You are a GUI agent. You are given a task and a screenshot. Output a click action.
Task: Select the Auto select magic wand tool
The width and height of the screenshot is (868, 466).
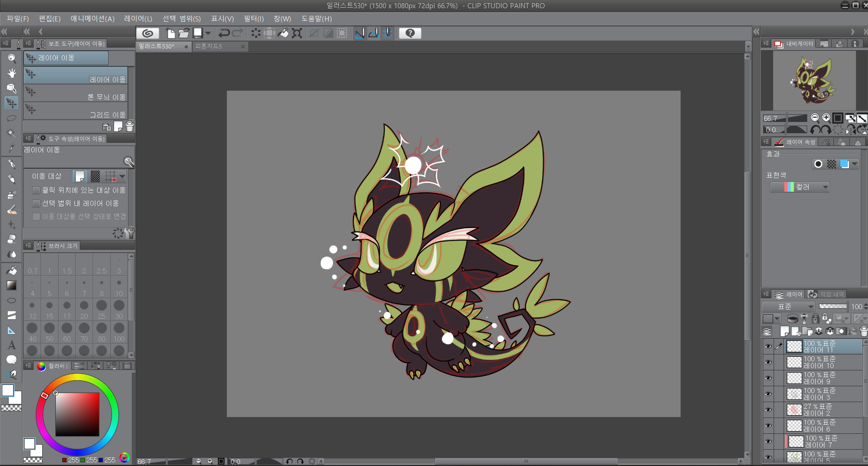[12, 133]
